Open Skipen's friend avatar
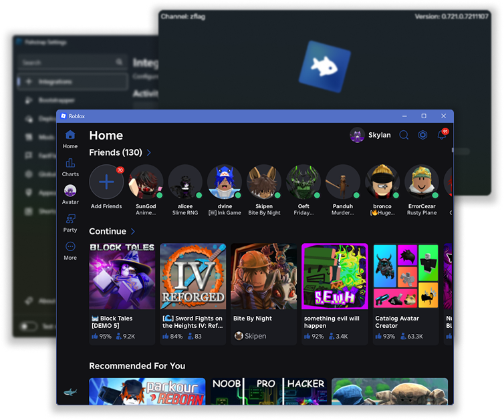Screen dimensions: 504x420 coord(264,182)
